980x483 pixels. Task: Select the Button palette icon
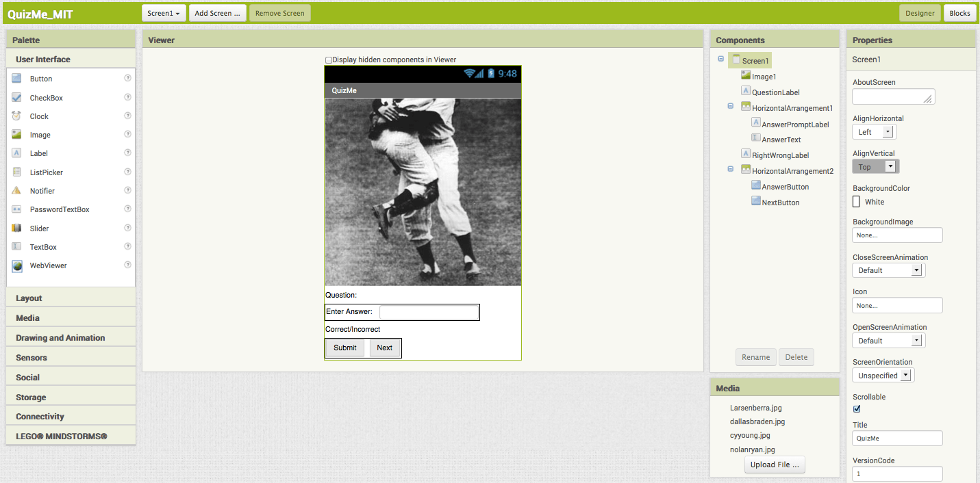click(x=16, y=79)
